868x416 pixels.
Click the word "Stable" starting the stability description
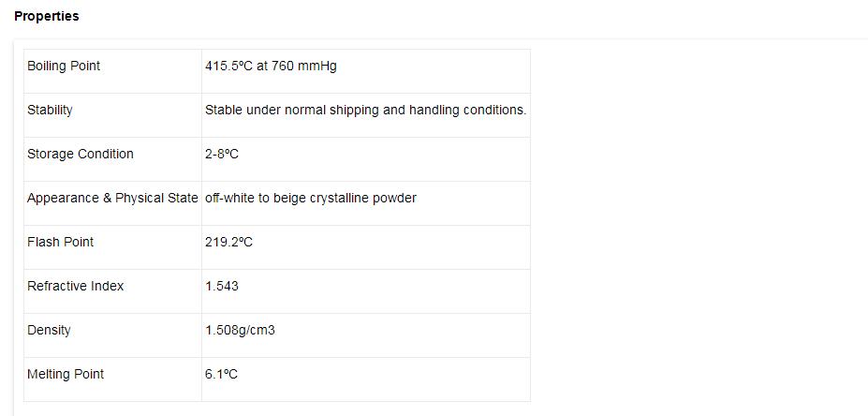(x=224, y=110)
